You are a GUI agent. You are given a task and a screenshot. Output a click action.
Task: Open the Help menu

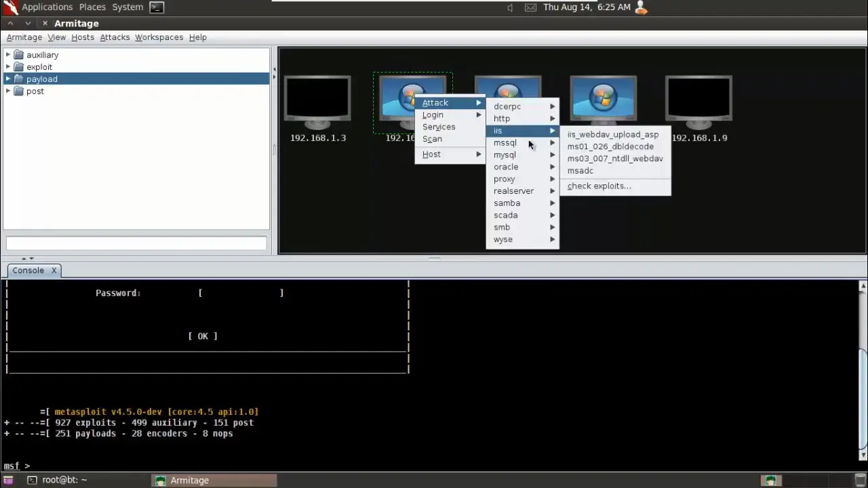click(x=198, y=37)
